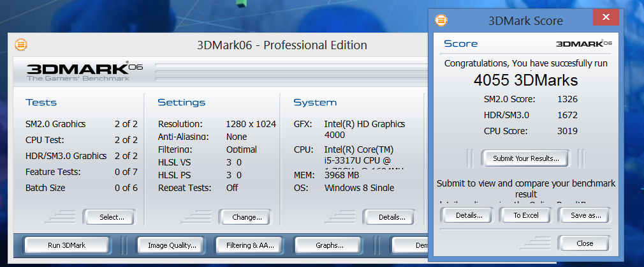This screenshot has width=644, height=267.
Task: Click Repeat Tests value Off
Action: coord(232,188)
